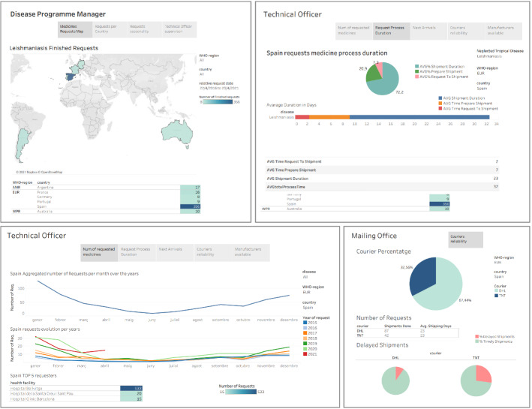Click the blue segment of the Leishmaniasis duration bar
Screen dimensions: 532x409
coord(419,117)
